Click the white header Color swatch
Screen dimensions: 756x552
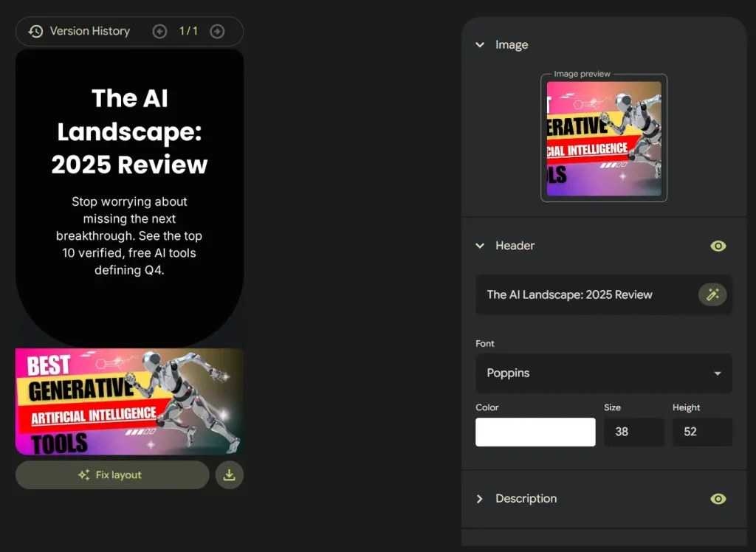[535, 432]
